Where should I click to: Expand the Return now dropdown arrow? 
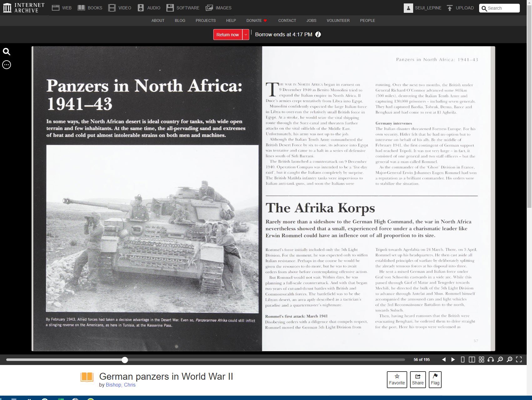(x=246, y=35)
